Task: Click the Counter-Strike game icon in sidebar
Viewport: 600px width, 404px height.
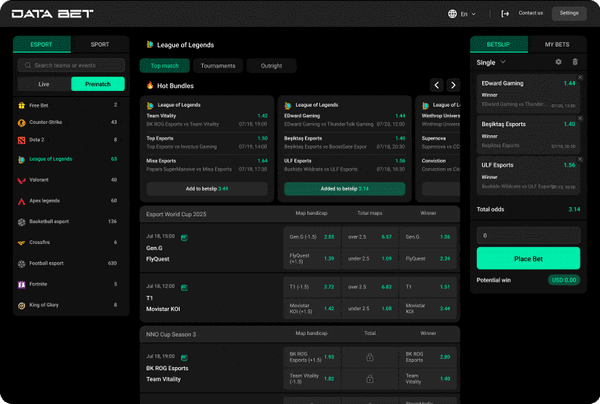Action: point(21,122)
